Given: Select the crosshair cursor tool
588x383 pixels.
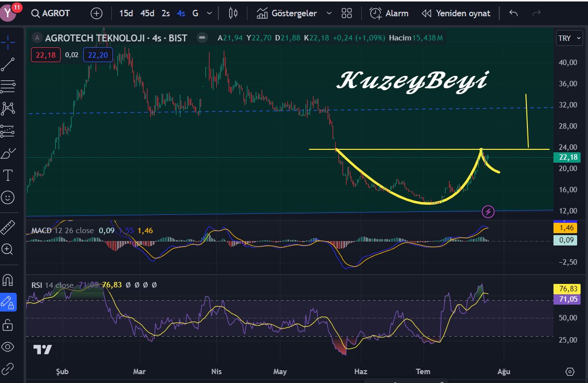Looking at the screenshot, I should [8, 42].
